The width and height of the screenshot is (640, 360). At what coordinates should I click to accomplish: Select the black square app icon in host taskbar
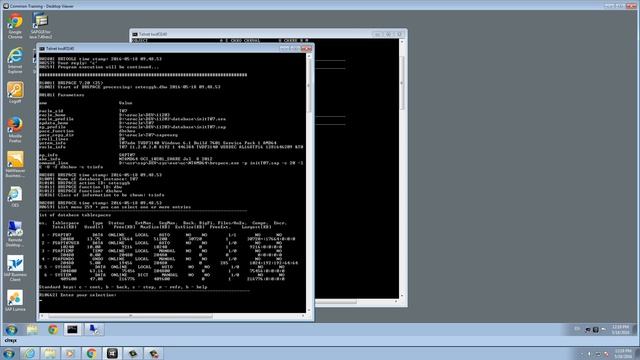[x=112, y=353]
